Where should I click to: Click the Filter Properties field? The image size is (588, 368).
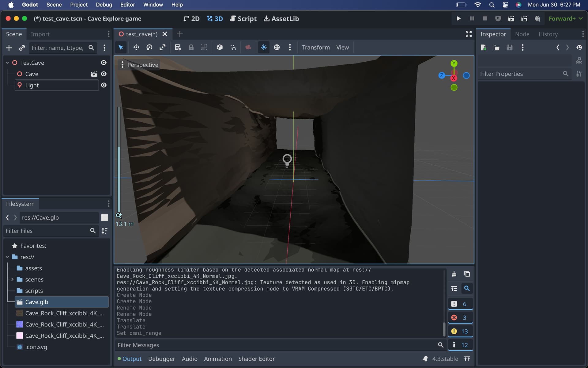coord(524,74)
